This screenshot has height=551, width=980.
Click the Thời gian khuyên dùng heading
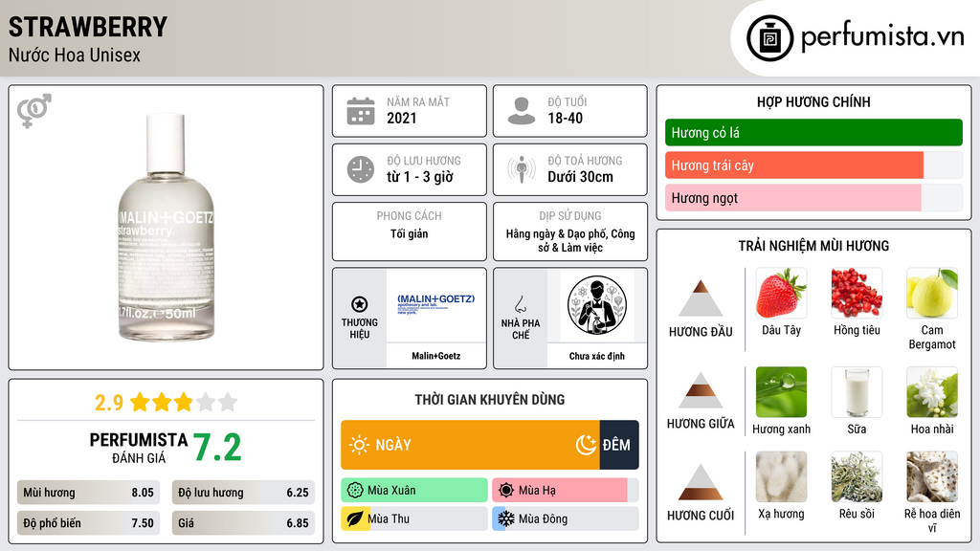(x=490, y=400)
